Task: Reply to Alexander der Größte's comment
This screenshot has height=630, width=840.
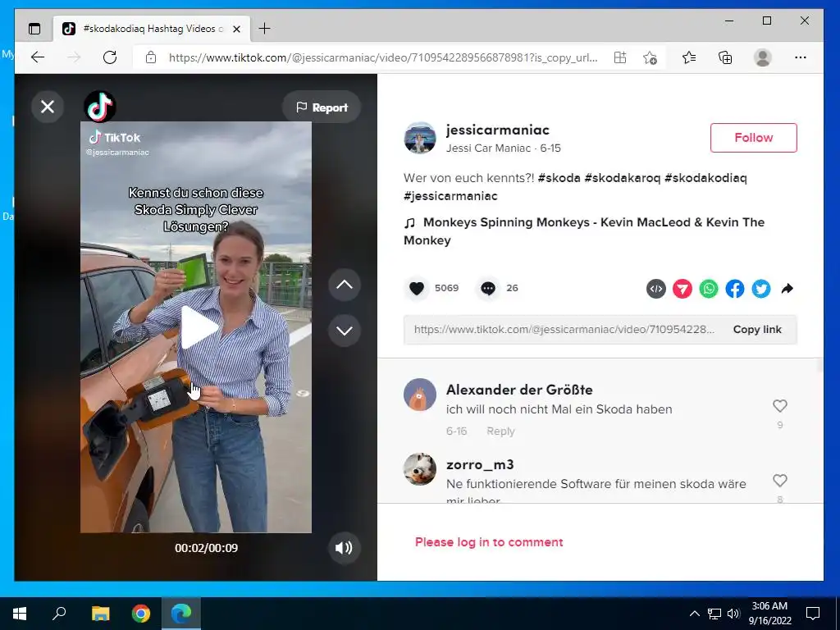Action: click(x=500, y=431)
